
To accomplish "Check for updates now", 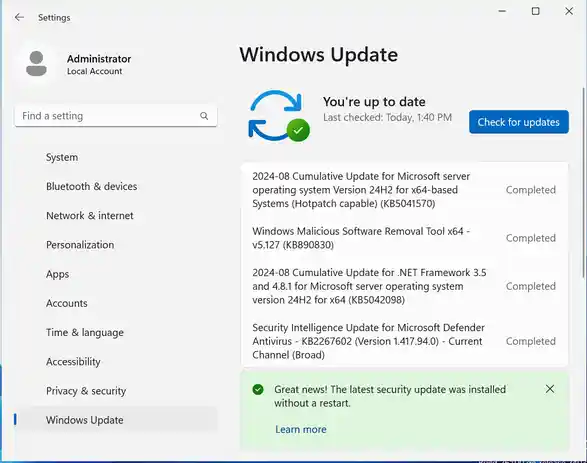I will pos(518,122).
